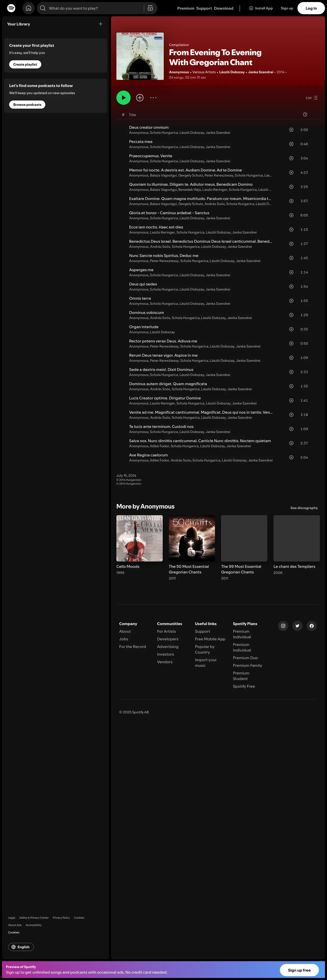Add Organ interlude to Liked Songs
This screenshot has width=327, height=980.
291,329
